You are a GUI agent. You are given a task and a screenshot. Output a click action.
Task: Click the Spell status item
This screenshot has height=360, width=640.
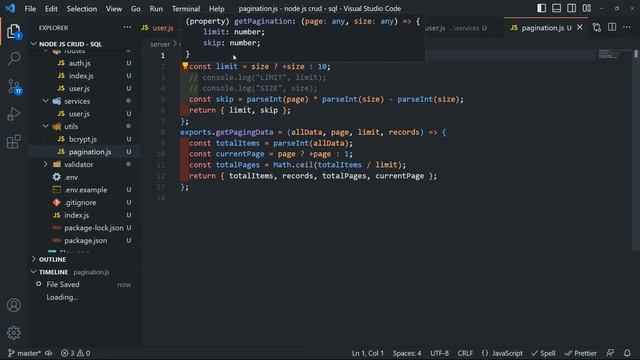[543, 353]
